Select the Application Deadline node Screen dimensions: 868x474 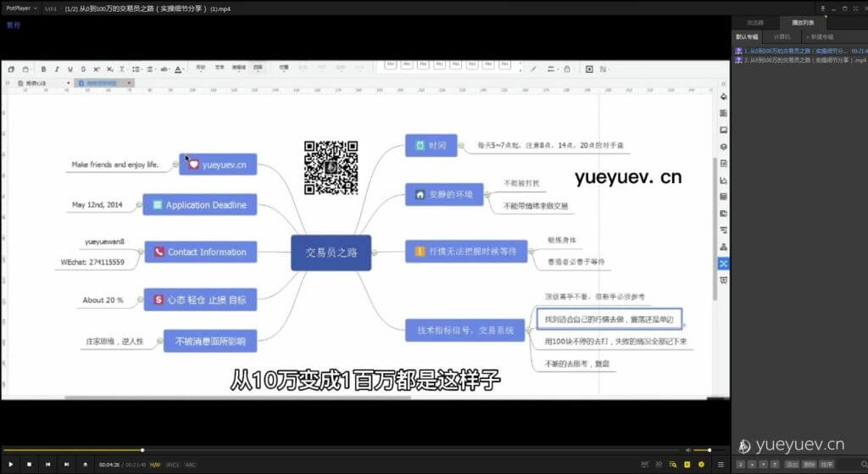(x=200, y=205)
